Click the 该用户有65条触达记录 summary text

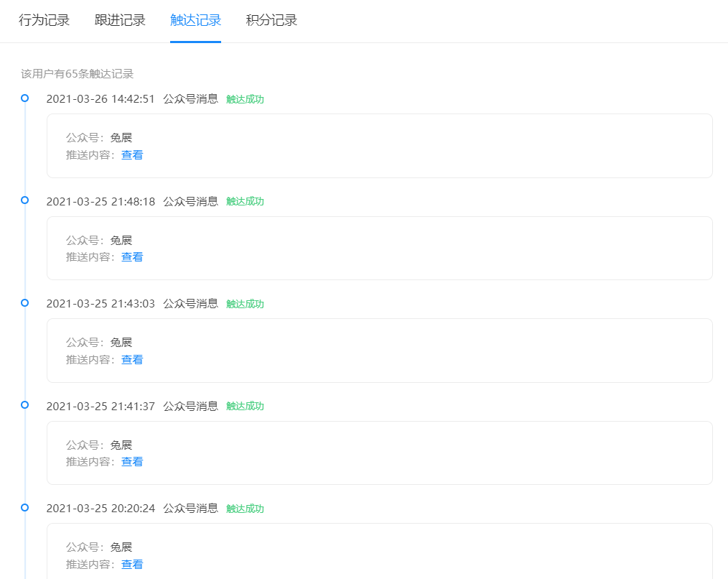pyautogui.click(x=77, y=74)
